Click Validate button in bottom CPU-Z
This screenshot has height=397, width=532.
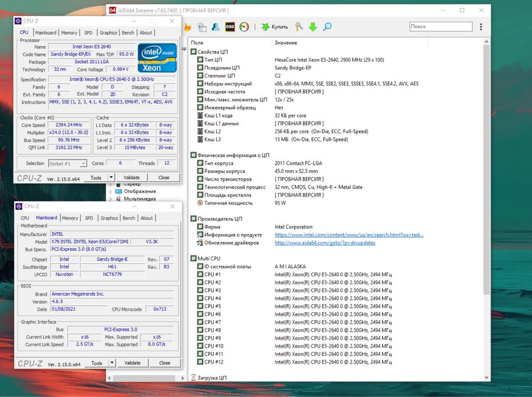coord(132,363)
